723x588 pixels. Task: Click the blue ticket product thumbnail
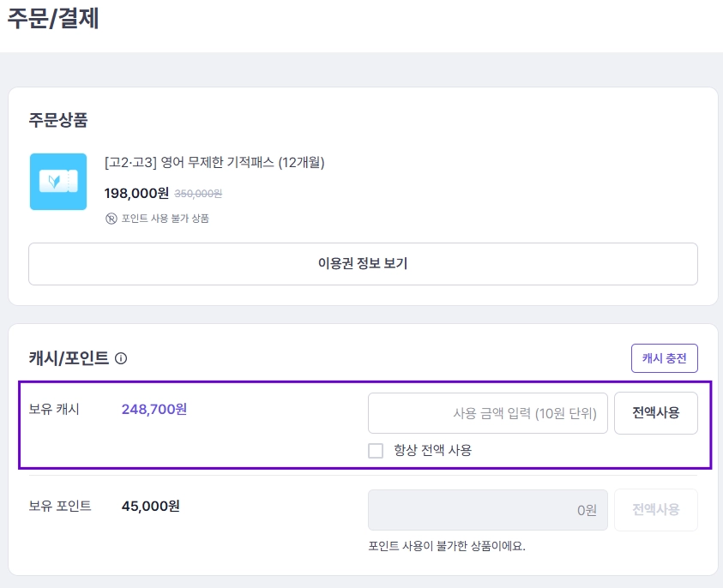click(58, 182)
